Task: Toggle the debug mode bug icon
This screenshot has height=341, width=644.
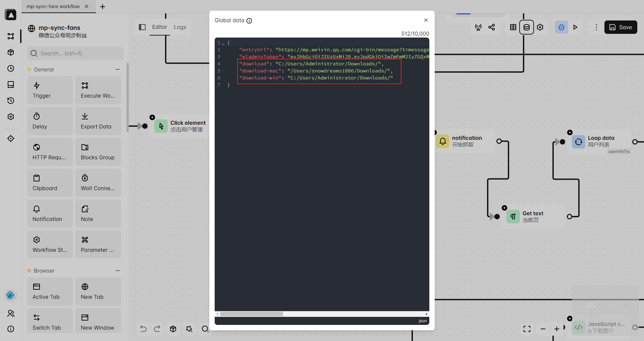Action: coord(561,27)
